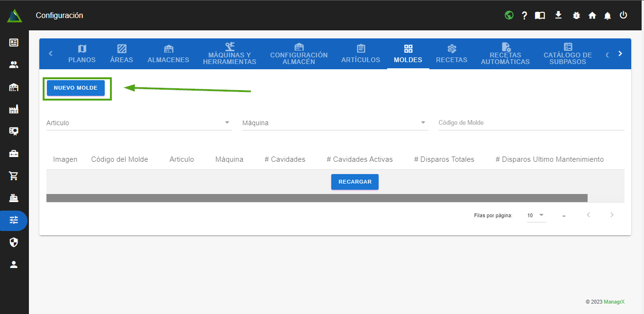Open rows per page dropdown

pyautogui.click(x=536, y=215)
